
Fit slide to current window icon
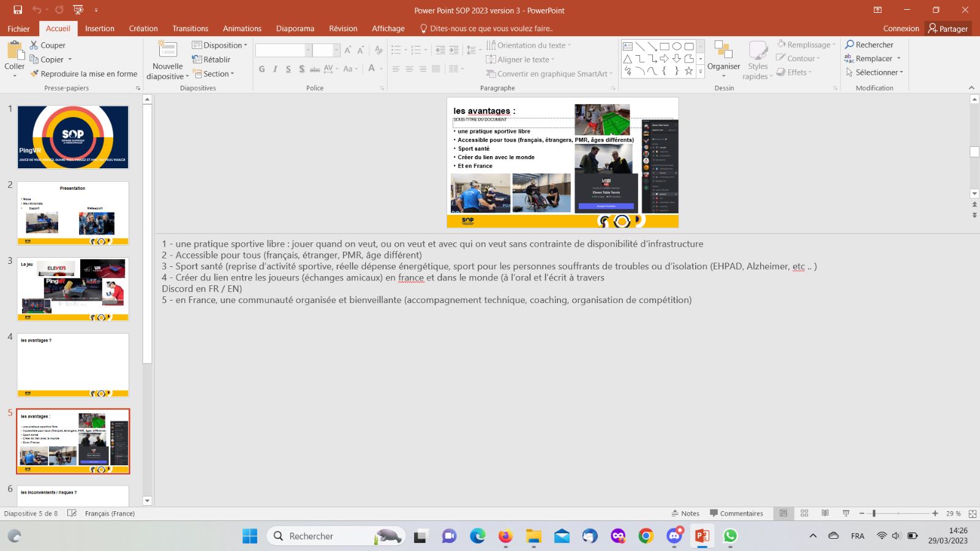click(972, 514)
